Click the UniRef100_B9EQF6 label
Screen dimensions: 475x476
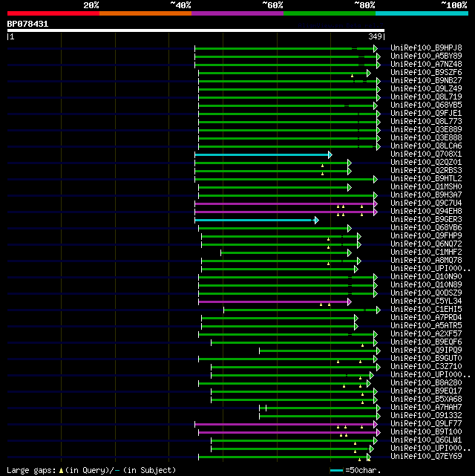(426, 342)
